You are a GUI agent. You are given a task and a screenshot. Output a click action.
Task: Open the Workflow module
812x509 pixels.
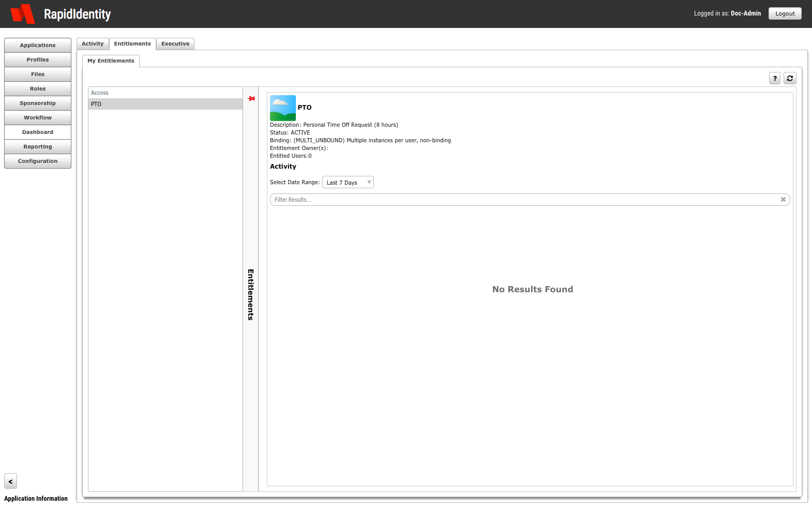click(x=38, y=118)
